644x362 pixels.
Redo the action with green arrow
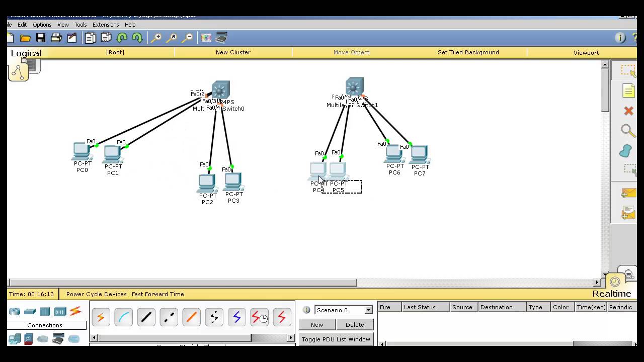click(137, 38)
